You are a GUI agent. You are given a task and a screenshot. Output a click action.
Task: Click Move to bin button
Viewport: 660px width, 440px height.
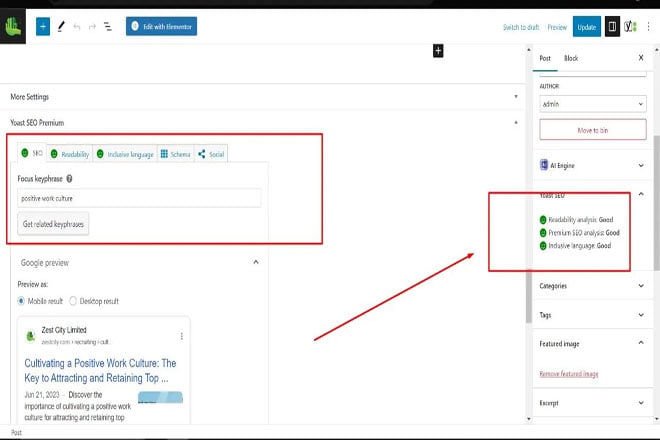click(x=593, y=130)
